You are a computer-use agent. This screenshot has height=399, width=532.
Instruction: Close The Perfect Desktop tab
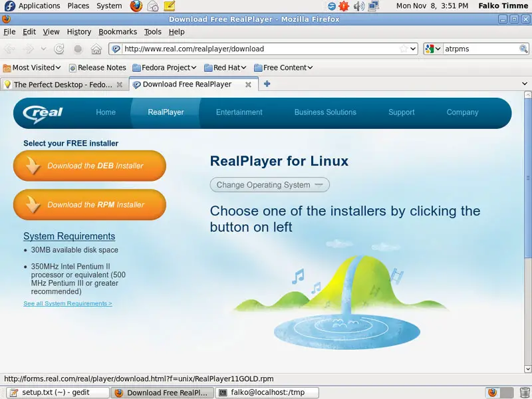120,84
